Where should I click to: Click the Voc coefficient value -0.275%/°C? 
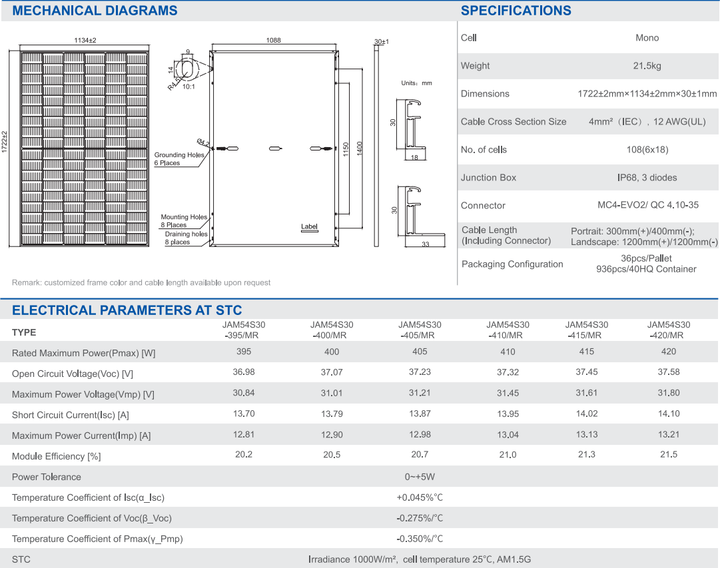[420, 518]
